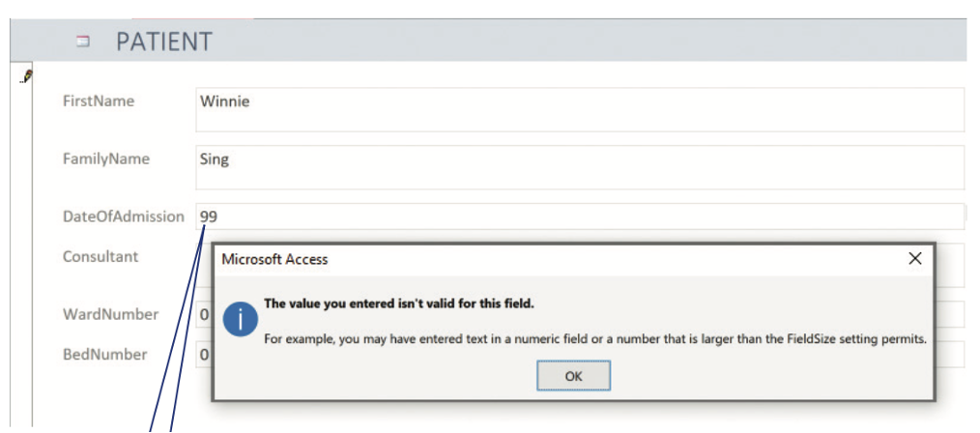The width and height of the screenshot is (980, 433).
Task: Click the WardNumber input field
Action: [x=204, y=315]
